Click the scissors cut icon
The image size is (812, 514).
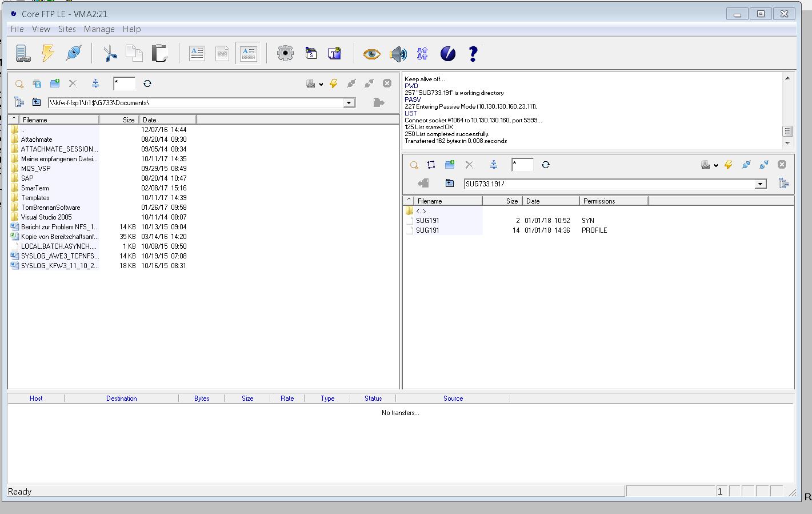pos(110,54)
